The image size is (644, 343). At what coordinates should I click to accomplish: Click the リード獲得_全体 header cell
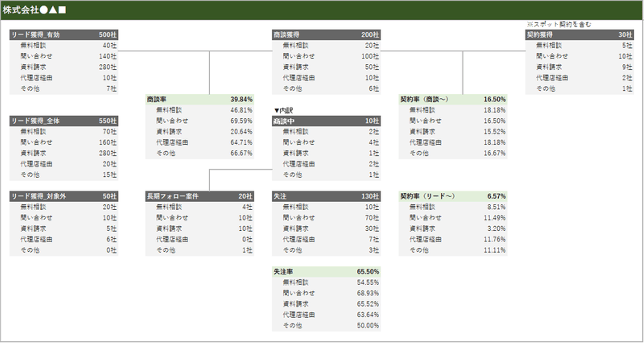(35, 121)
